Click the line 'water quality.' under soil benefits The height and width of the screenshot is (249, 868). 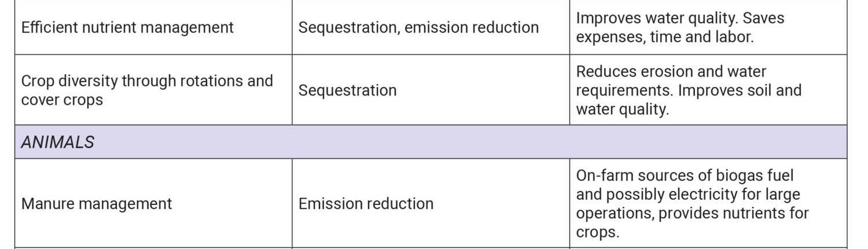coord(622,108)
